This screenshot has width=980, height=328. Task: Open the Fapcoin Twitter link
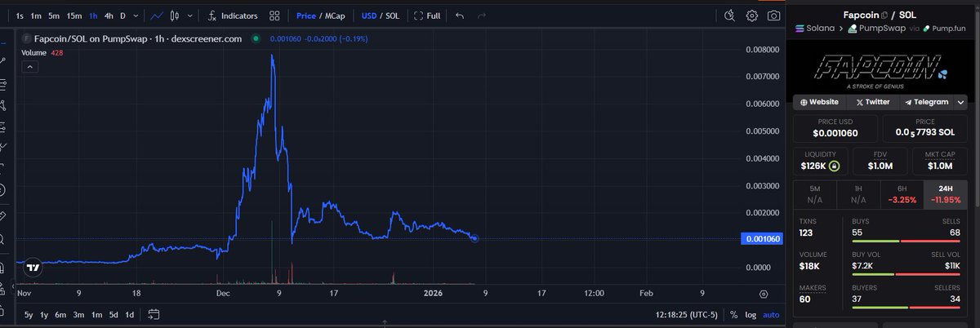coord(872,102)
